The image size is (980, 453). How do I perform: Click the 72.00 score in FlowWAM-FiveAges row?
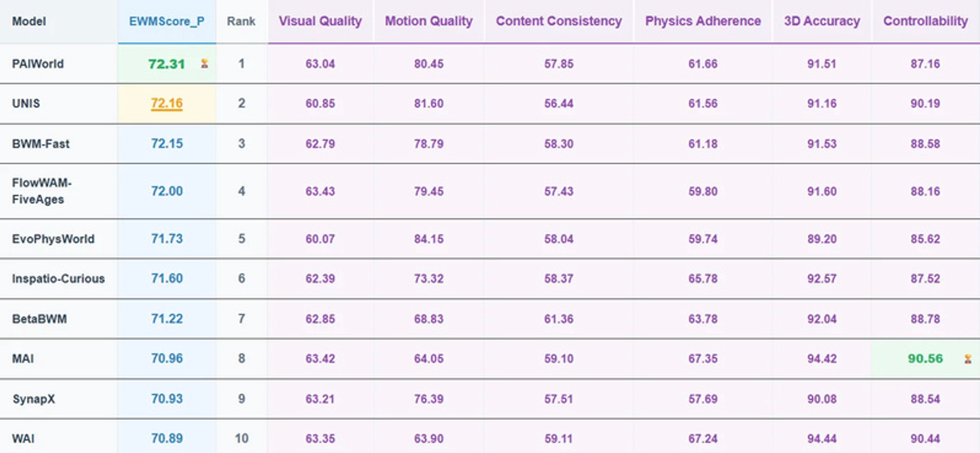[167, 191]
